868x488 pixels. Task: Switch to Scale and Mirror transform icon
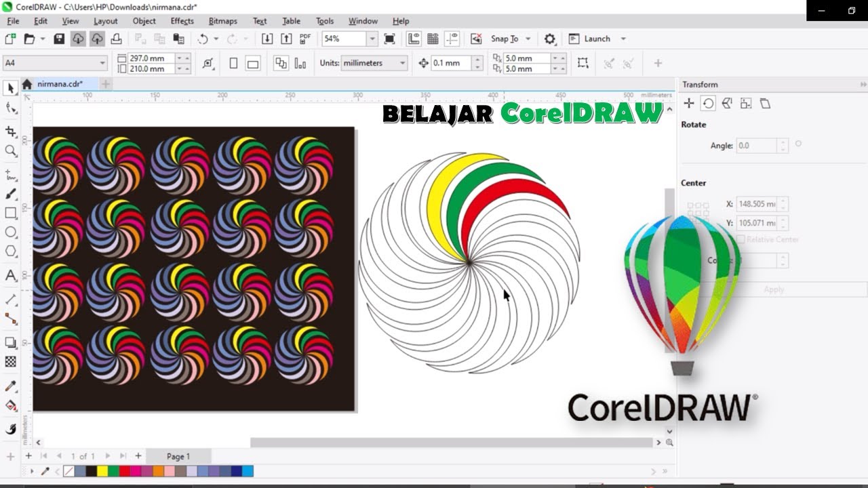[x=727, y=103]
